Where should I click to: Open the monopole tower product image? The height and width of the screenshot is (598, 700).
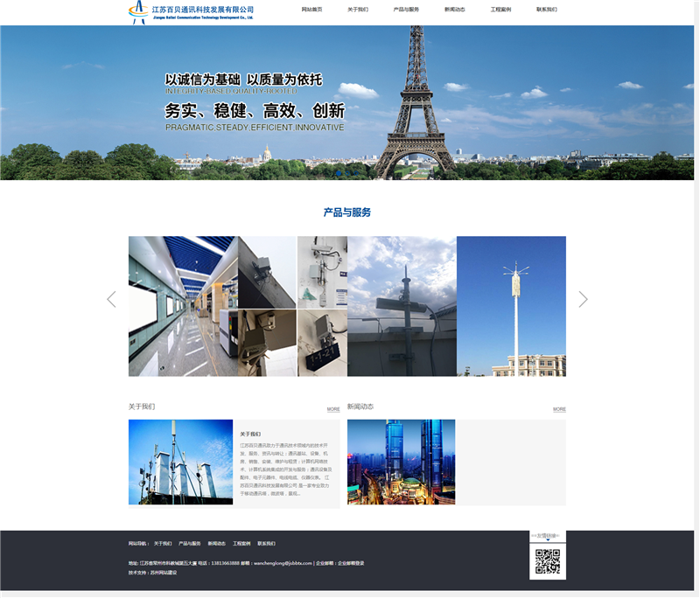(511, 306)
